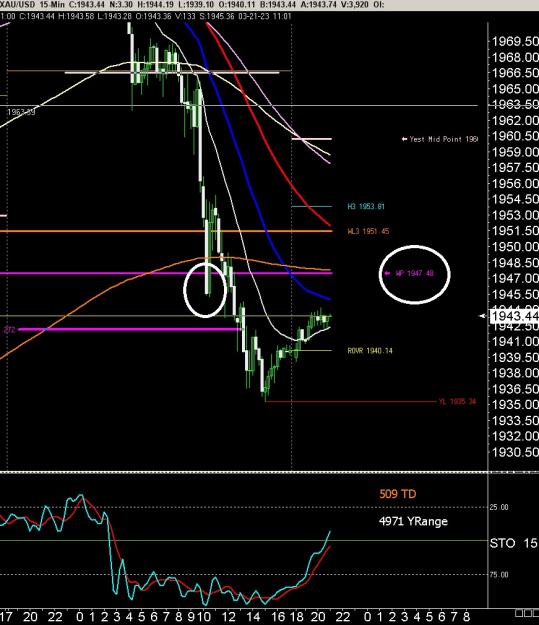Click the V:133 bar volume value
The width and height of the screenshot is (539, 625).
click(185, 16)
